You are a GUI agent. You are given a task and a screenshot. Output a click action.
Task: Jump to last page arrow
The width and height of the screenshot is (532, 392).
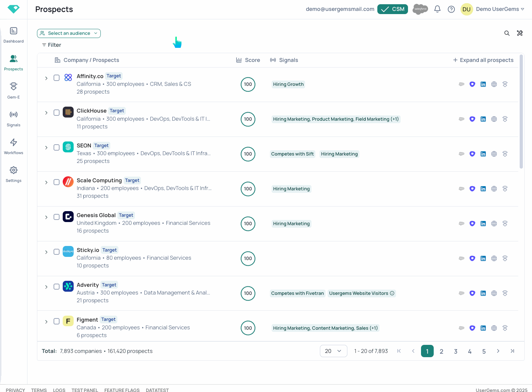[512, 351]
